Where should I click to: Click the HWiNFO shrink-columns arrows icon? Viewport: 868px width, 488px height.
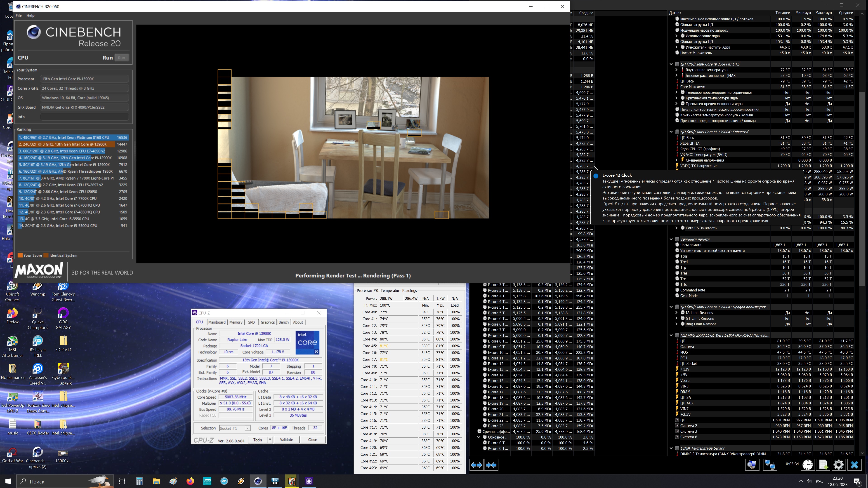click(x=491, y=465)
